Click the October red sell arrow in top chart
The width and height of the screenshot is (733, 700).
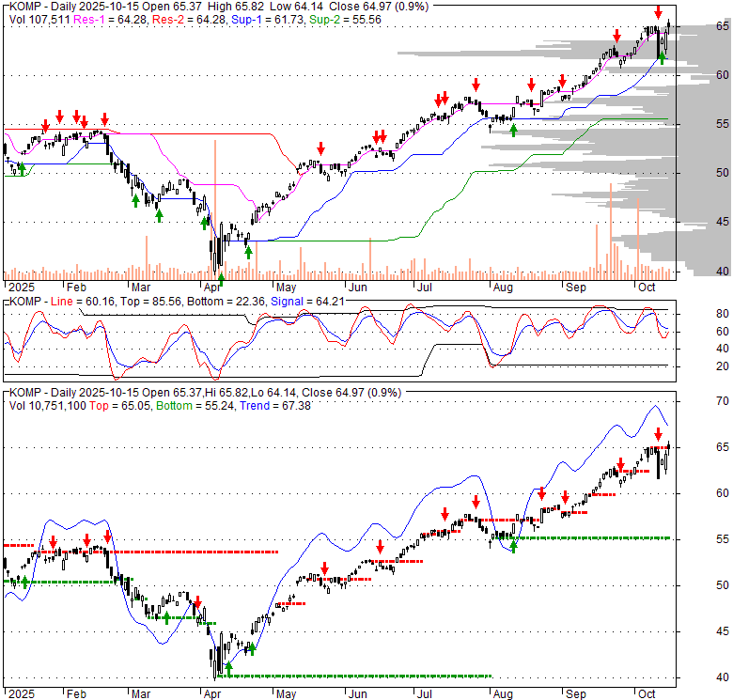point(658,11)
